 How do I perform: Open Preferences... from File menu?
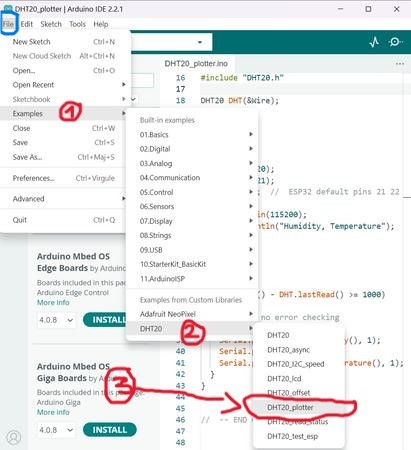point(63,178)
